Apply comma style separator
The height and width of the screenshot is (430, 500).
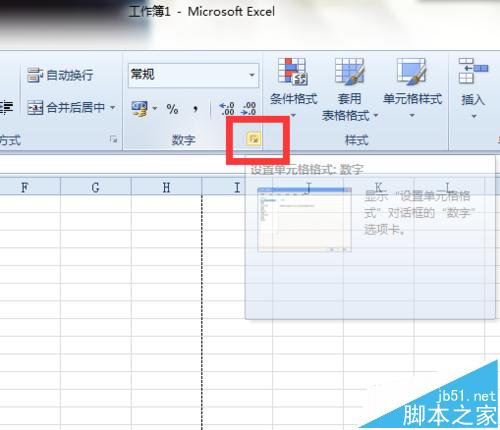[x=195, y=109]
